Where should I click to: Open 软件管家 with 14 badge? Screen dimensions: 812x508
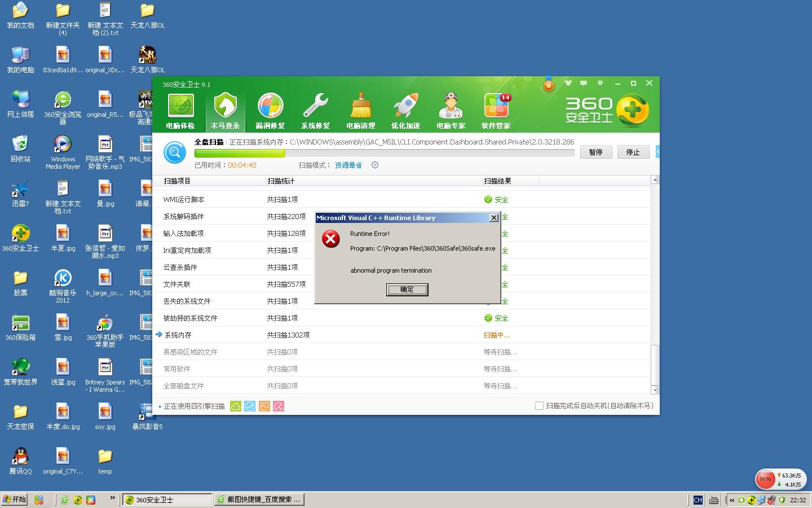(x=496, y=111)
